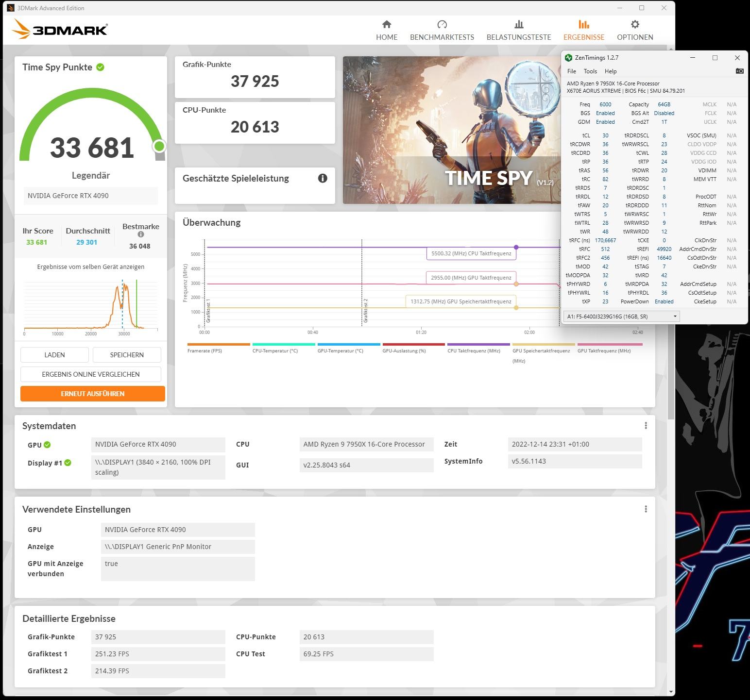
Task: Toggle the Framerate (FPS) chart legend
Action: [x=219, y=348]
